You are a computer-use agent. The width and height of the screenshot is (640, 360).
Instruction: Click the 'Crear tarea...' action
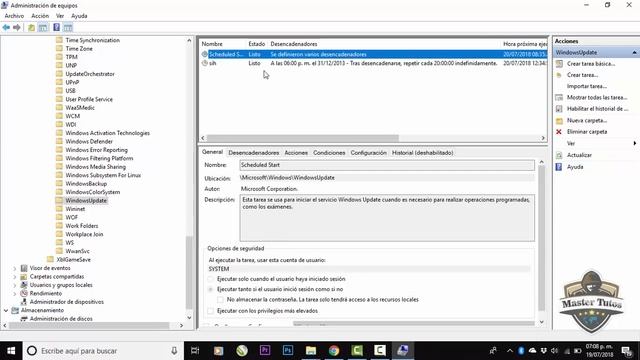582,75
